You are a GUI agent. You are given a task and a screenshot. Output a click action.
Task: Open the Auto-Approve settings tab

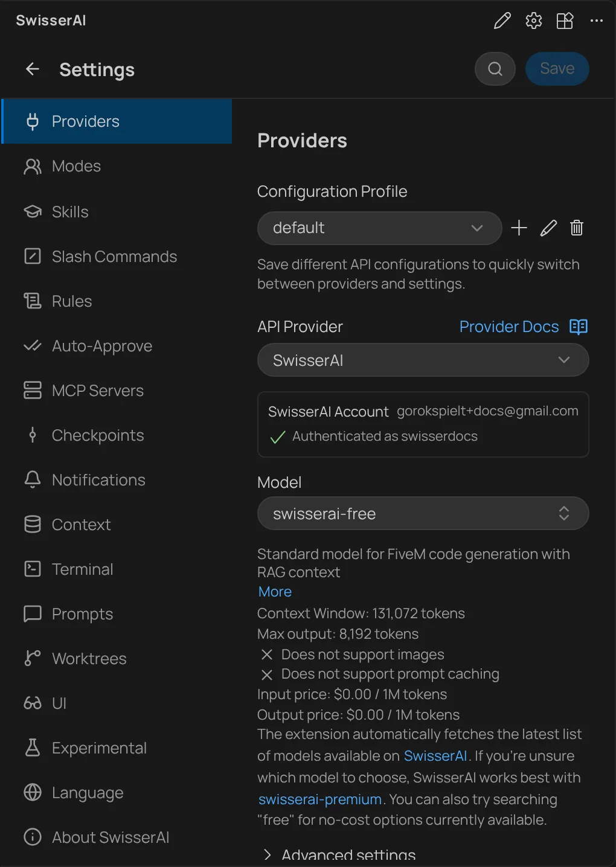click(117, 346)
